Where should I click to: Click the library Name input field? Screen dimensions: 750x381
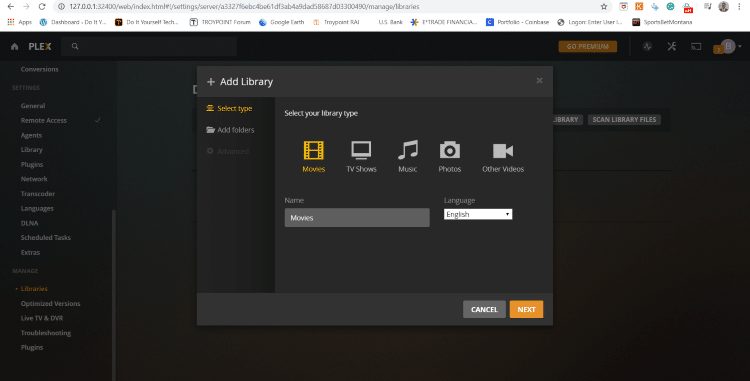click(x=357, y=218)
